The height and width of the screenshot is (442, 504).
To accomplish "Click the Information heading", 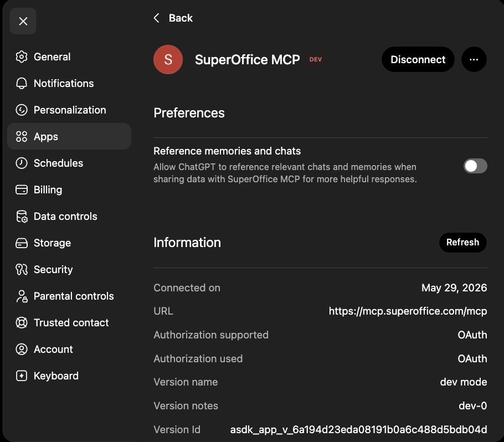I will coord(187,243).
